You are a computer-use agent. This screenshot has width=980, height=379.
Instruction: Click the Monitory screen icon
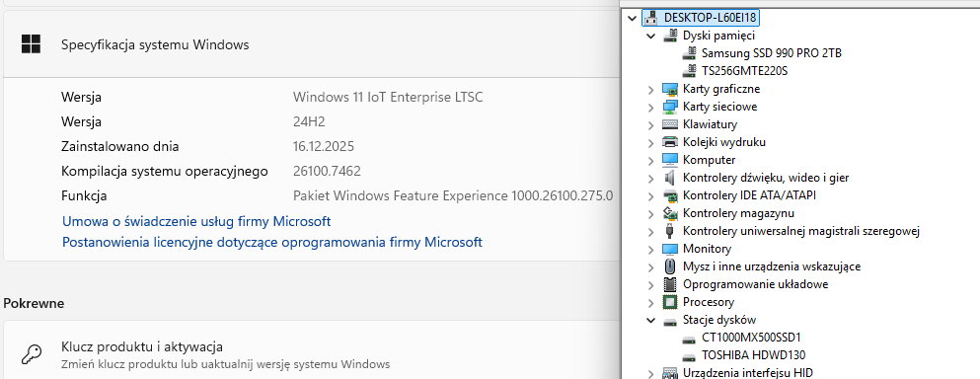[669, 249]
